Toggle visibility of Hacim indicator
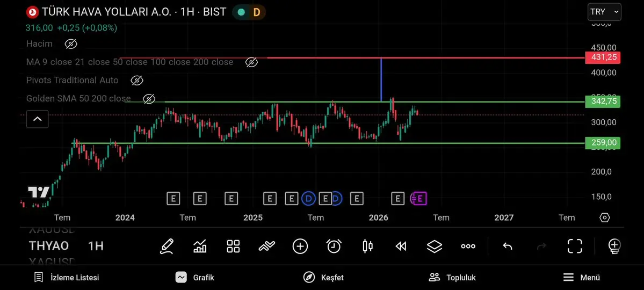This screenshot has width=644, height=290. point(71,44)
